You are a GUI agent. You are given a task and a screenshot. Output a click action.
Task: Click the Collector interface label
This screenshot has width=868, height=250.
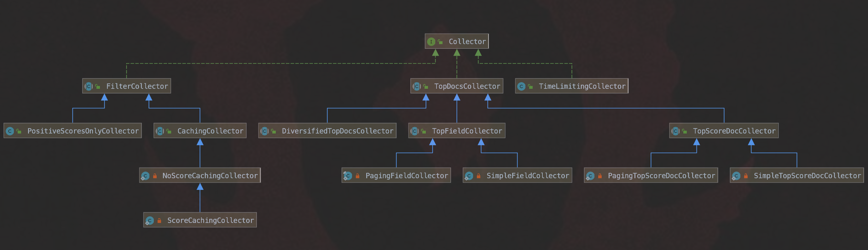pos(467,42)
